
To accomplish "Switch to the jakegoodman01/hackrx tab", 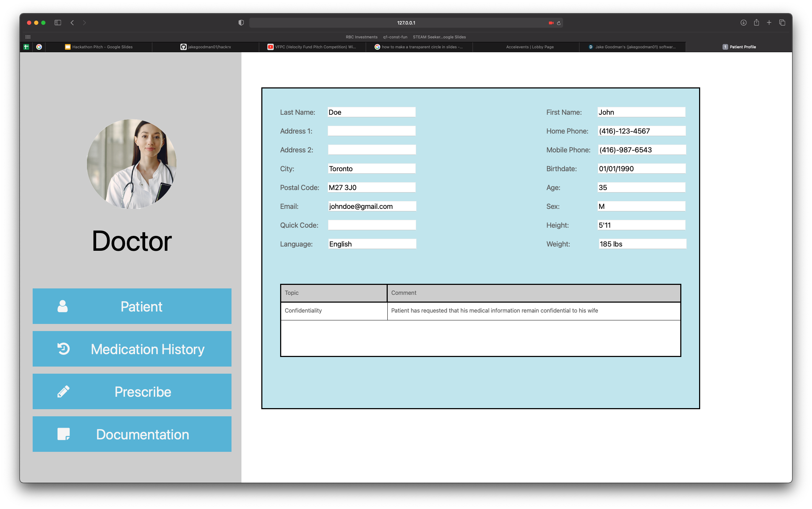I will point(206,47).
